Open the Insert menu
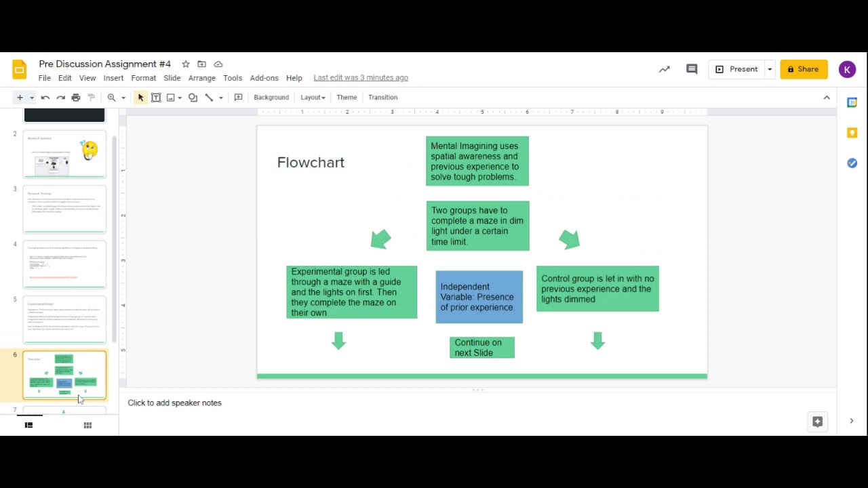868x488 pixels. (113, 78)
